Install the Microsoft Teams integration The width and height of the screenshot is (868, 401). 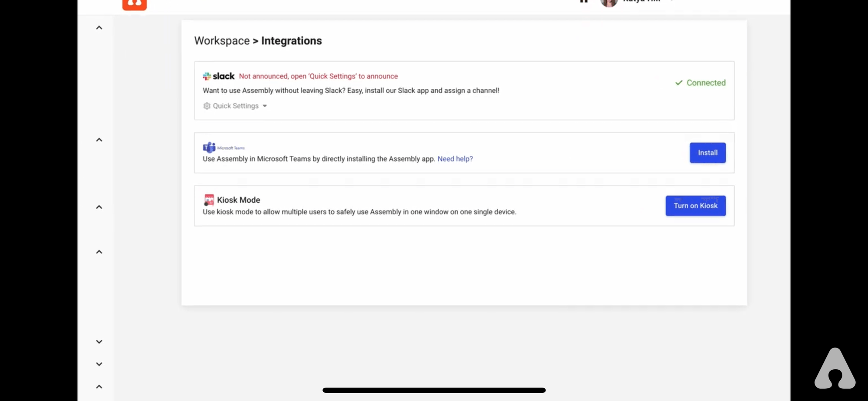point(707,153)
